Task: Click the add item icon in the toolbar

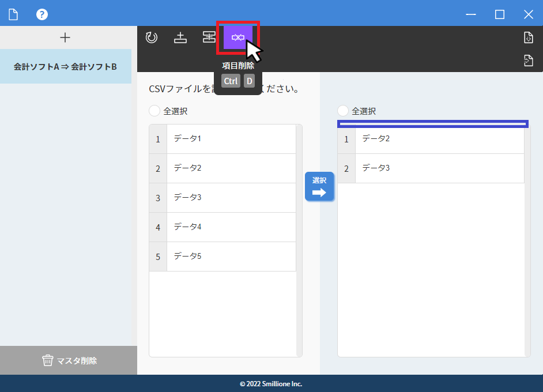Action: tap(180, 38)
